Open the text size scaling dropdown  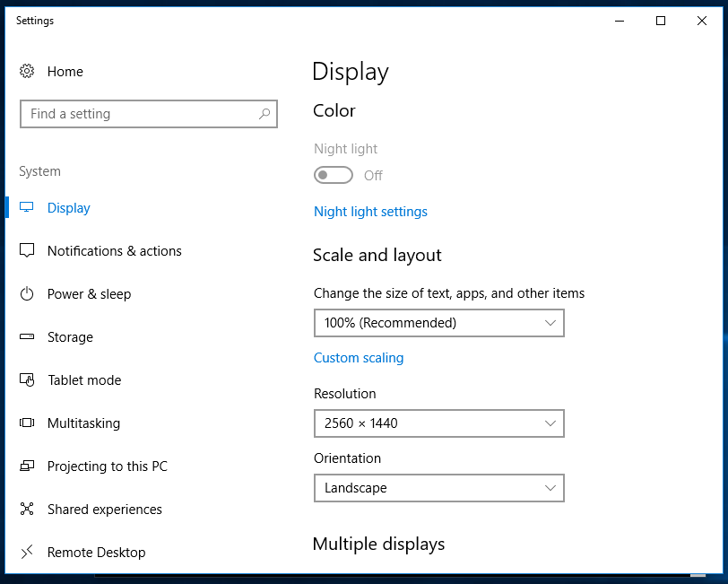438,323
